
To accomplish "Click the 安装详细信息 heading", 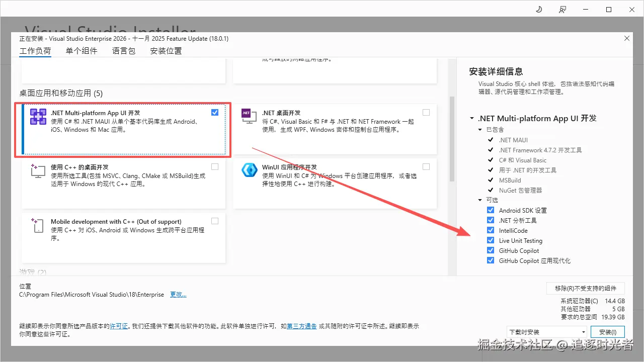I will click(x=496, y=71).
